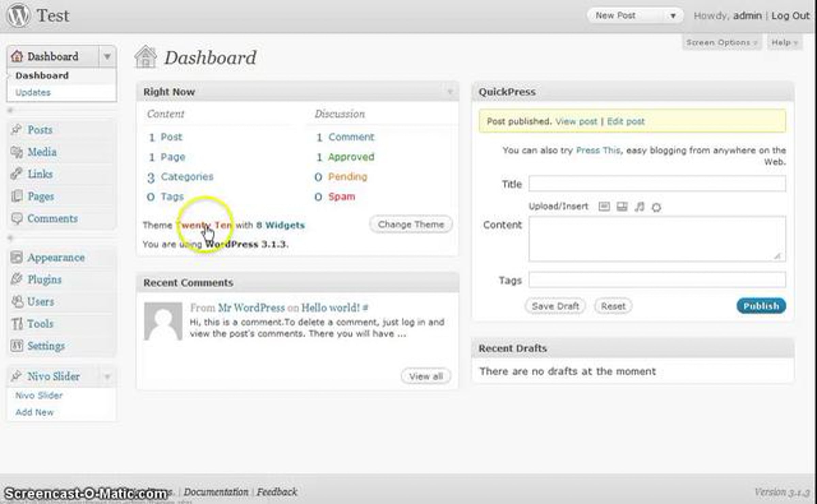Click the Comments speech bubble icon
The width and height of the screenshot is (817, 504).
click(x=16, y=218)
